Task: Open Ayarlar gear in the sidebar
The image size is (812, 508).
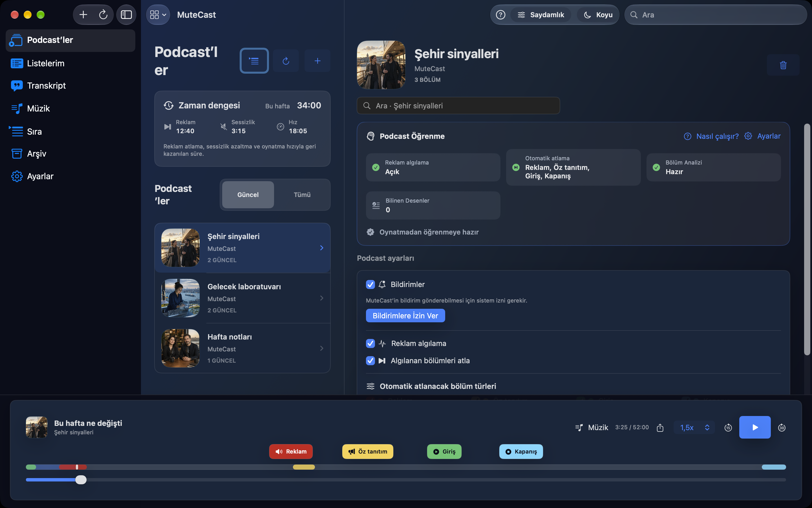Action: (x=70, y=176)
